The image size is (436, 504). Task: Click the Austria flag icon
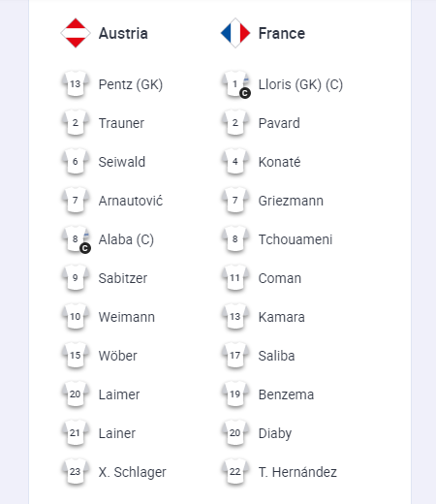coord(76,33)
